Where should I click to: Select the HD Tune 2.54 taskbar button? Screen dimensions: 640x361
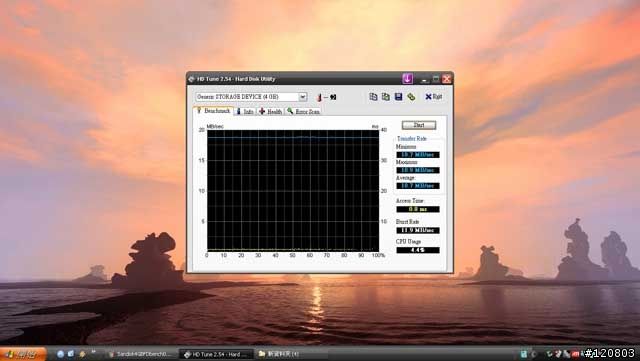(x=216, y=354)
